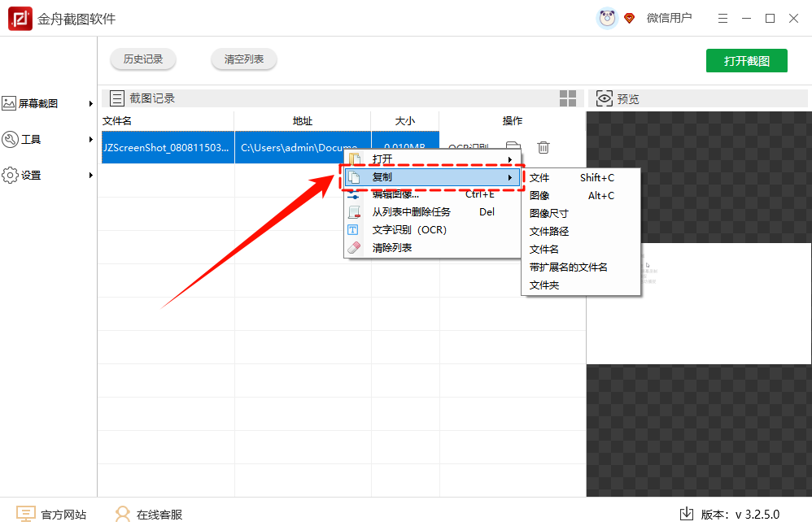Select 清除列表 in the context menu
This screenshot has width=812, height=526.
click(396, 248)
